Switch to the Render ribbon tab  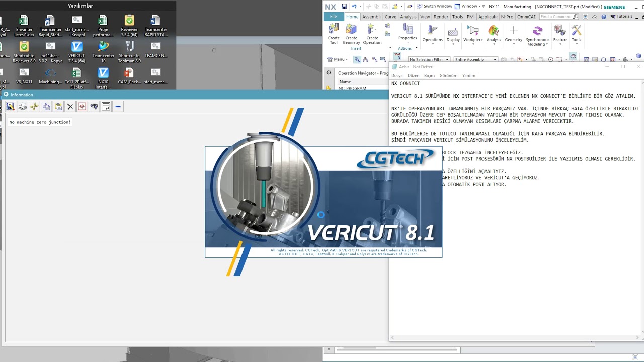tap(441, 17)
